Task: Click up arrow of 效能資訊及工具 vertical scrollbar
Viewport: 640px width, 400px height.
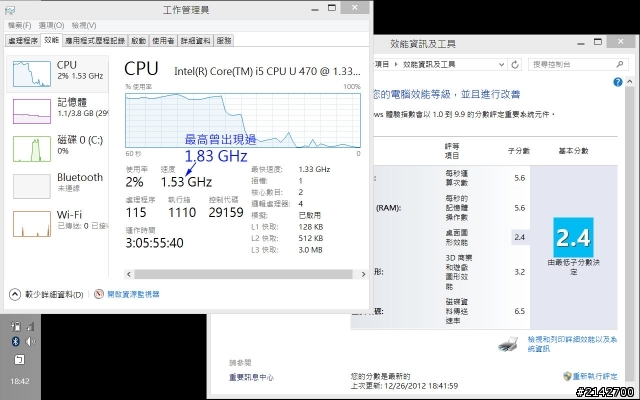Action: 630,82
